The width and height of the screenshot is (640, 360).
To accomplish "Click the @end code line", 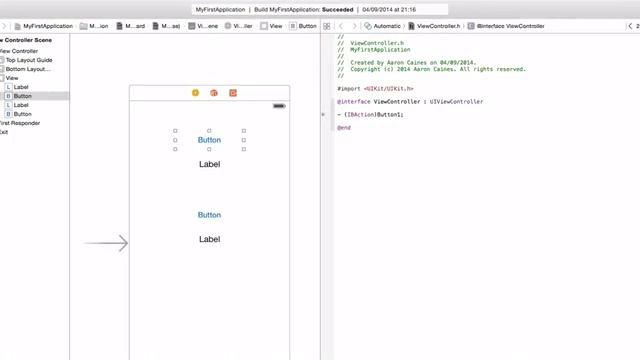I will click(344, 128).
